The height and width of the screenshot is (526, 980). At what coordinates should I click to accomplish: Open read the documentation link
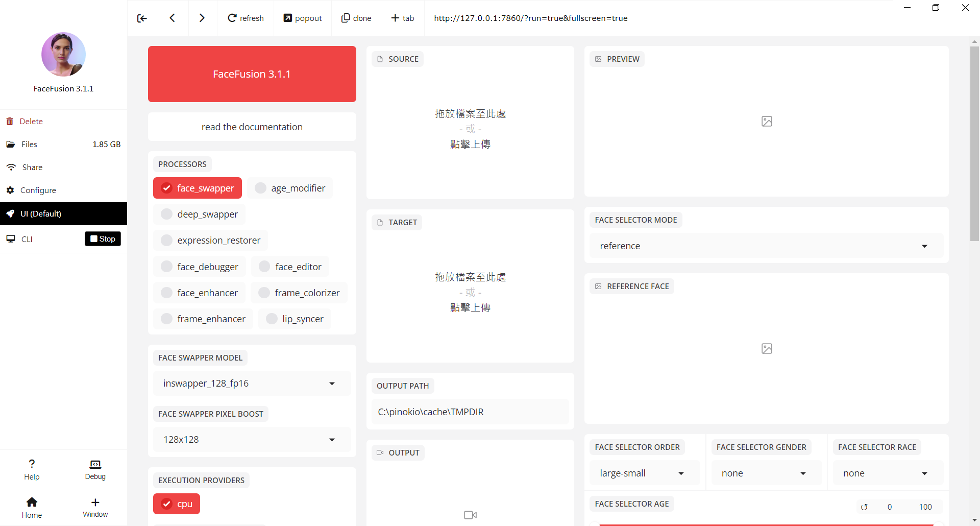click(252, 127)
